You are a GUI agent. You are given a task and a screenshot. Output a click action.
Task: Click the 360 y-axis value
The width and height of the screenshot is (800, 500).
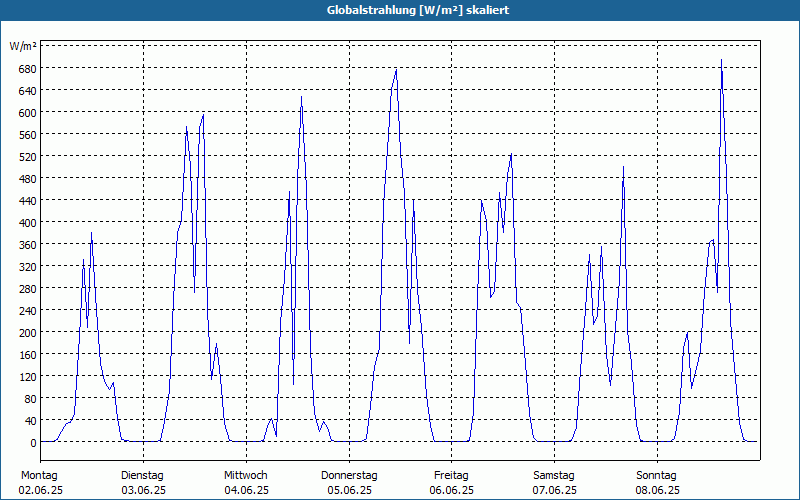click(x=27, y=244)
